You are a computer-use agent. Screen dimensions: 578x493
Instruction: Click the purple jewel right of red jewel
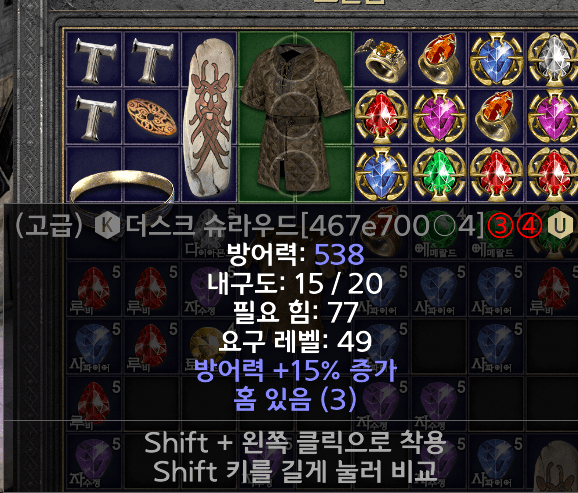coord(439,117)
